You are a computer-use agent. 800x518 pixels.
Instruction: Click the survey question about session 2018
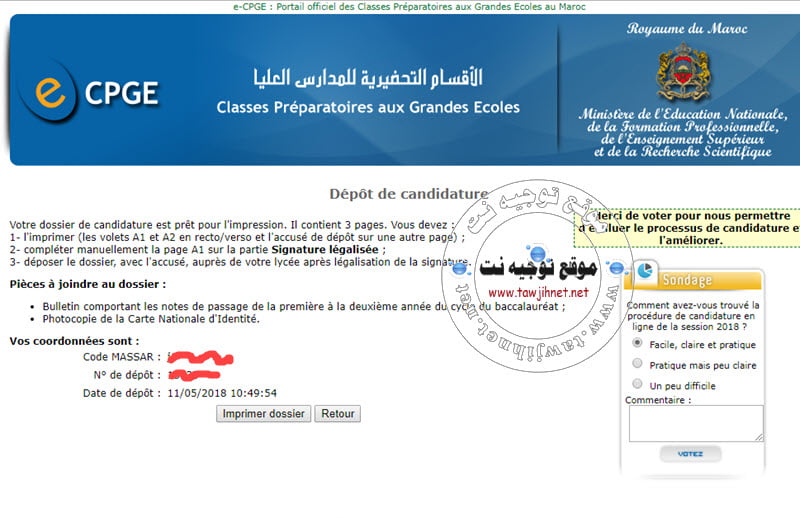(x=693, y=316)
